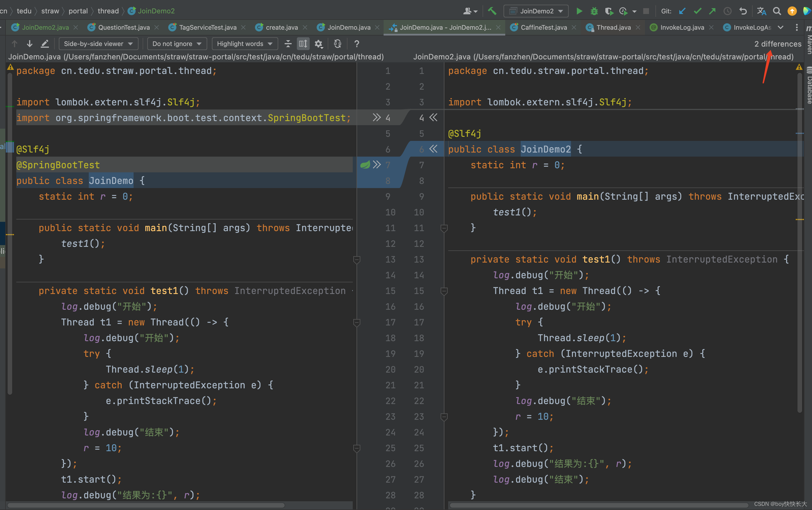Image resolution: width=812 pixels, height=510 pixels.
Task: Open the profiler run icon
Action: click(623, 11)
